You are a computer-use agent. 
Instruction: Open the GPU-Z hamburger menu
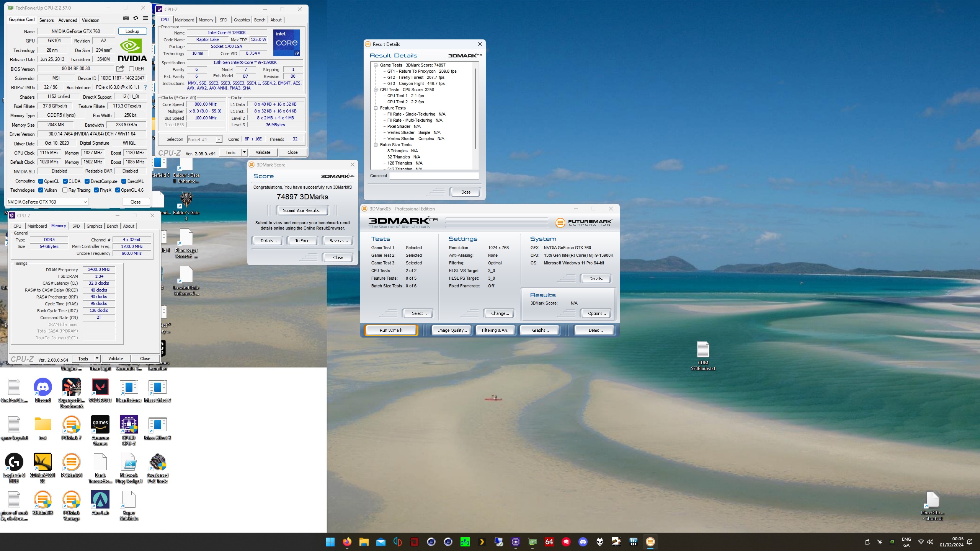pyautogui.click(x=145, y=18)
